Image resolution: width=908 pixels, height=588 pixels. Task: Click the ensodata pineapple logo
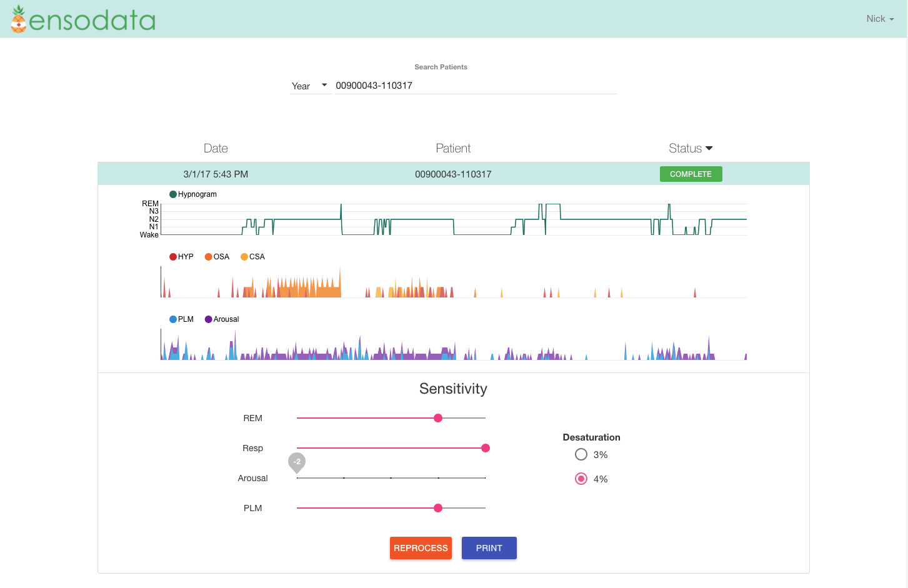pos(18,19)
